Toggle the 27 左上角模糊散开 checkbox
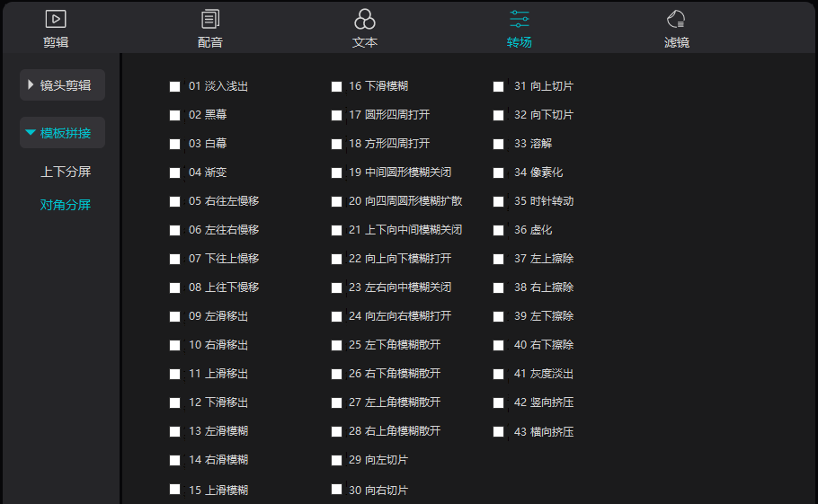The image size is (818, 504). click(x=336, y=402)
